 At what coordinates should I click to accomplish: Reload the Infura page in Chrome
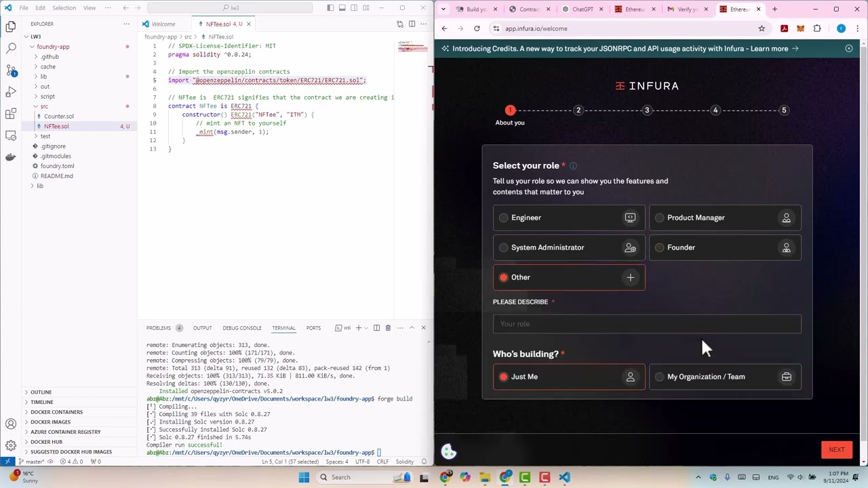(x=477, y=28)
